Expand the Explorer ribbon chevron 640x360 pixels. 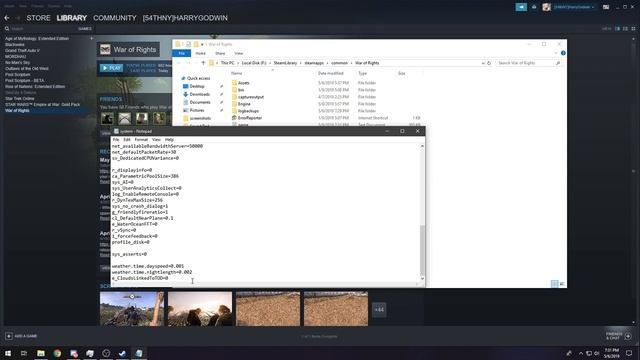coord(556,53)
